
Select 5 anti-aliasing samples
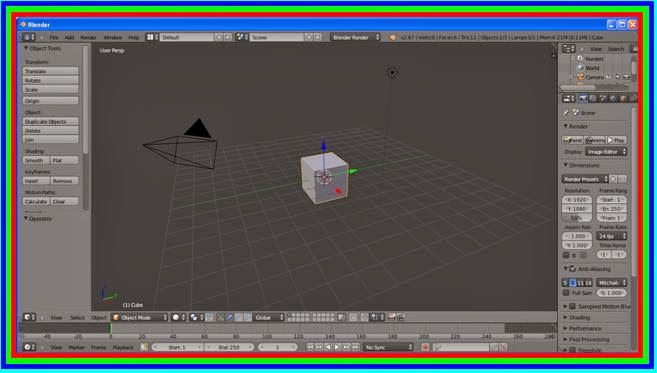pyautogui.click(x=565, y=283)
